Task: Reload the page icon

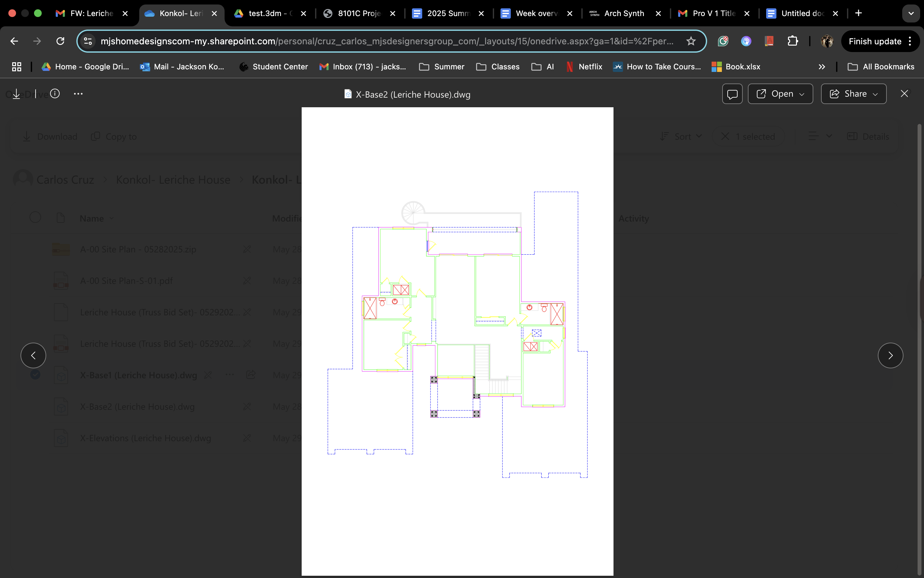Action: pyautogui.click(x=60, y=41)
